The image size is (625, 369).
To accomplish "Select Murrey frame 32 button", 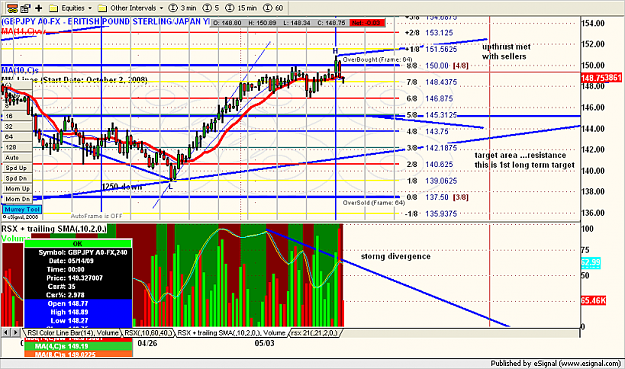I will [x=16, y=126].
